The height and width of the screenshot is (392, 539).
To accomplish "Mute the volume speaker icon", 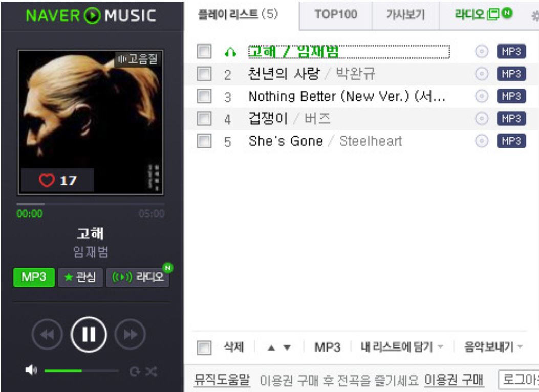I will point(31,371).
